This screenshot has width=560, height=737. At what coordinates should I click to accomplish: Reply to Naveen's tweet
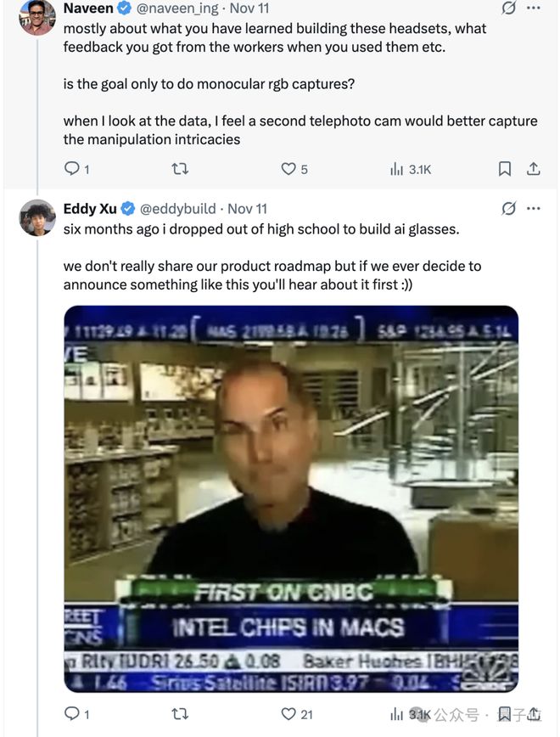(72, 169)
